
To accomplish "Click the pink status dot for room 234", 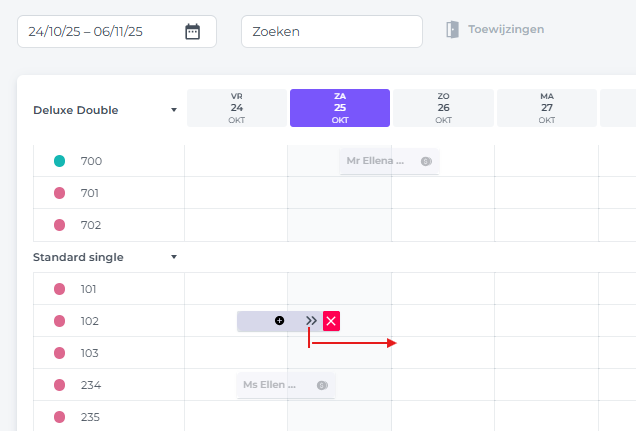I will click(x=59, y=385).
